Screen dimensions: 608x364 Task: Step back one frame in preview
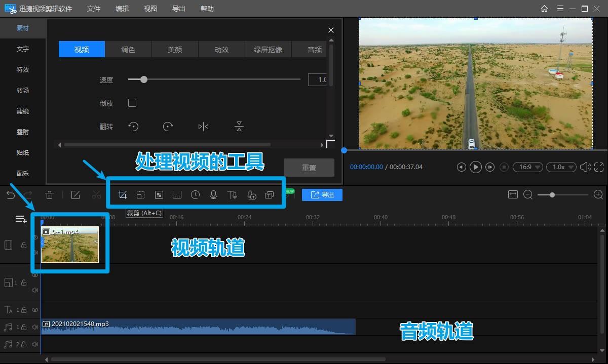coord(461,167)
